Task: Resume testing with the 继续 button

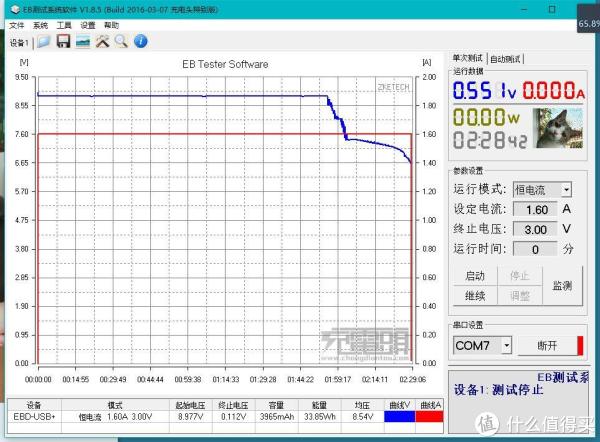Action: click(475, 295)
